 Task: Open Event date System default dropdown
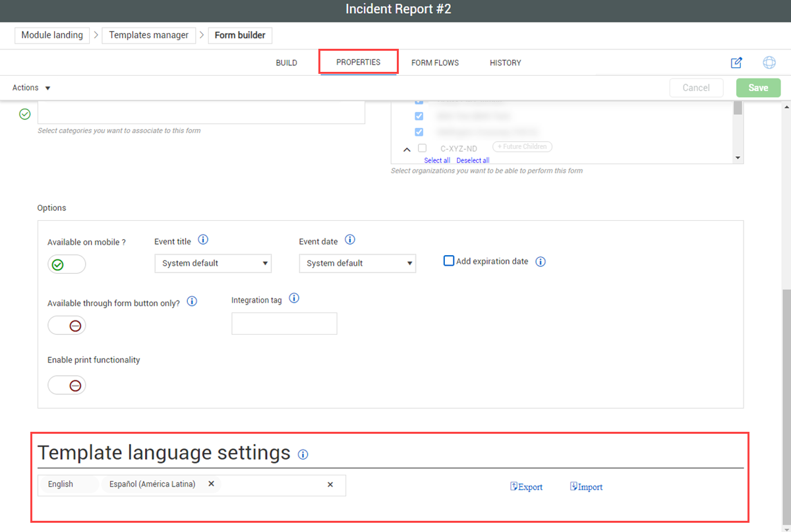(x=357, y=263)
